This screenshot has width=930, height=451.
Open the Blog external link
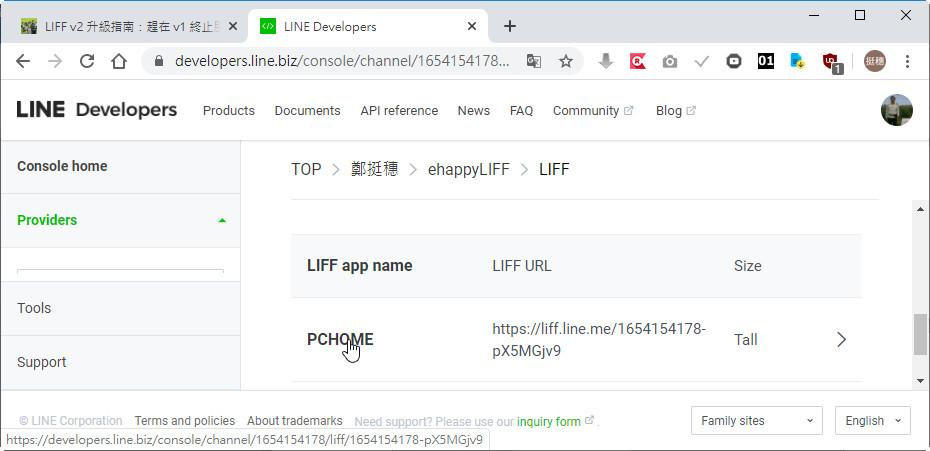pyautogui.click(x=676, y=111)
